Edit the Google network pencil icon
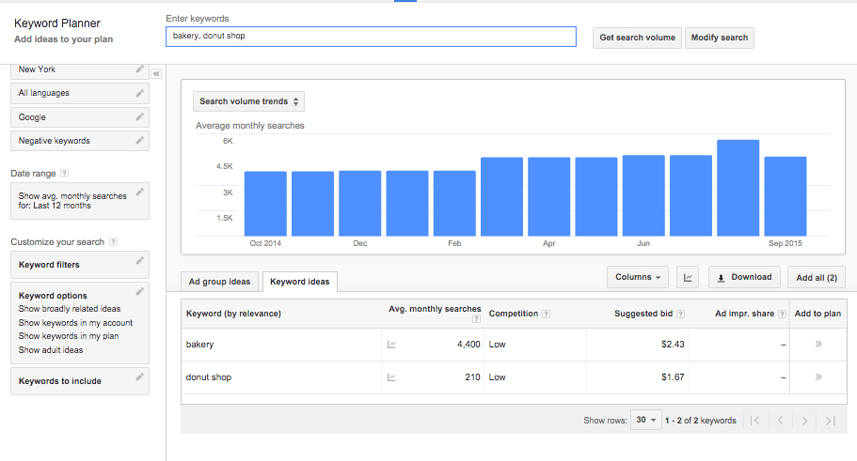Viewport: 857px width, 461px height. [x=140, y=116]
